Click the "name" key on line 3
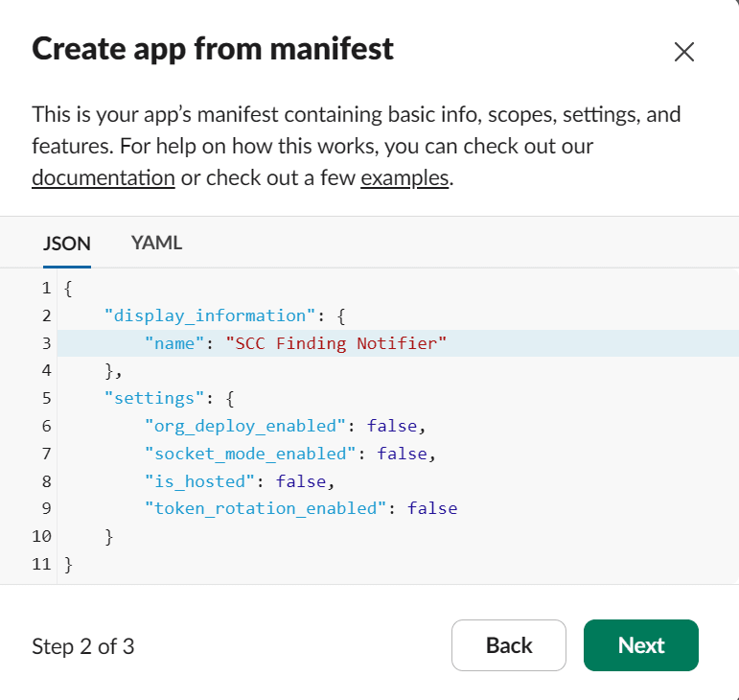Image resolution: width=739 pixels, height=700 pixels. (x=174, y=343)
